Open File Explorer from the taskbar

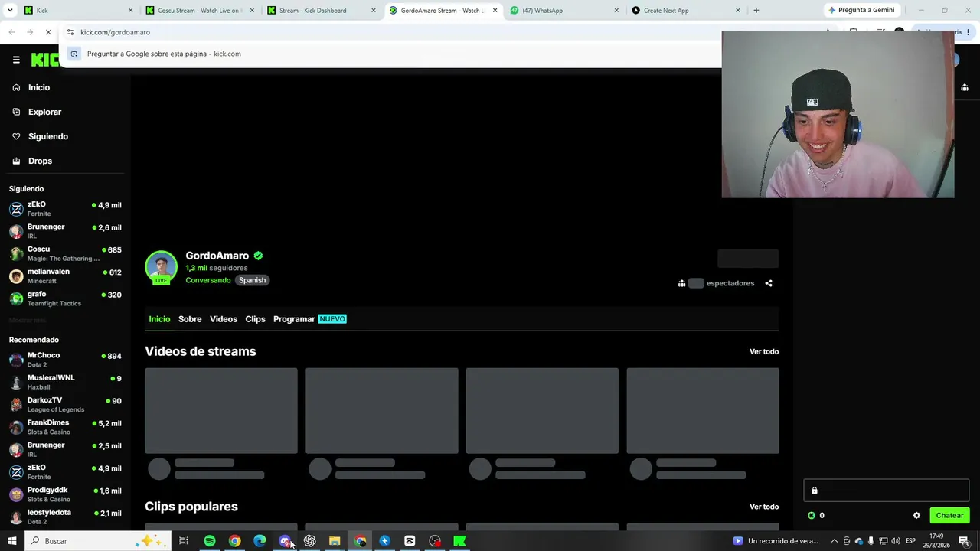(335, 541)
